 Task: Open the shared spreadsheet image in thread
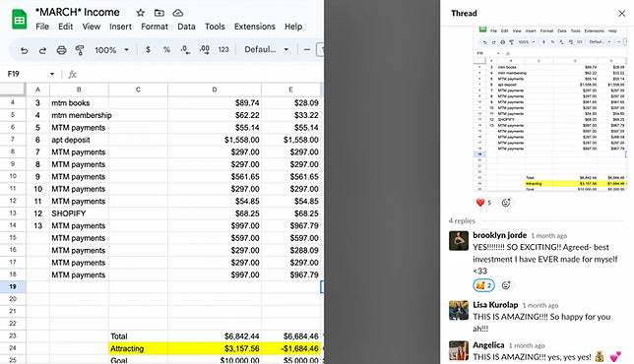[550, 108]
